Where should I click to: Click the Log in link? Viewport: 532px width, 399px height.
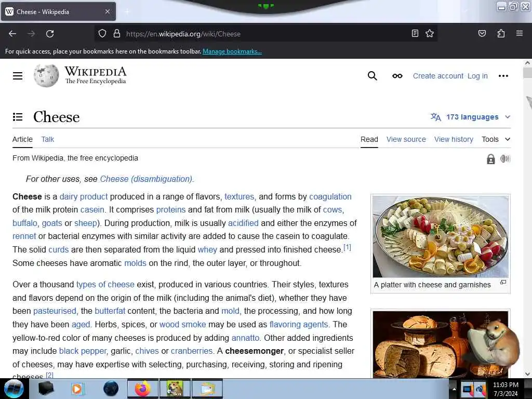[477, 76]
